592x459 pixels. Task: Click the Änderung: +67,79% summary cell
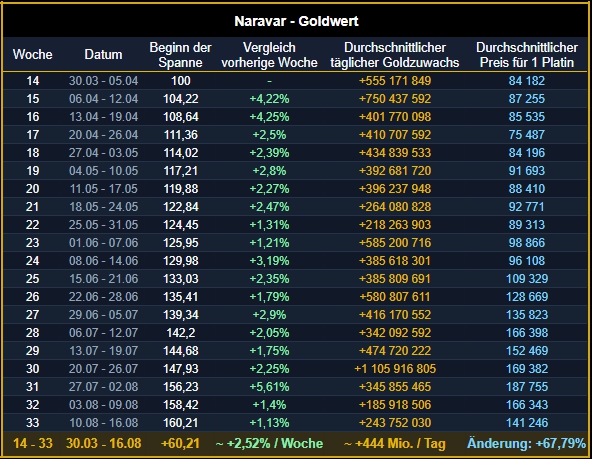point(526,444)
